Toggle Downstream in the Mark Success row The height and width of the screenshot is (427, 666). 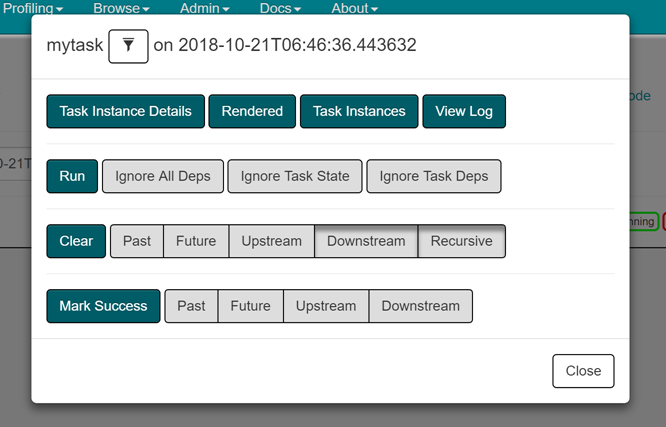click(420, 306)
